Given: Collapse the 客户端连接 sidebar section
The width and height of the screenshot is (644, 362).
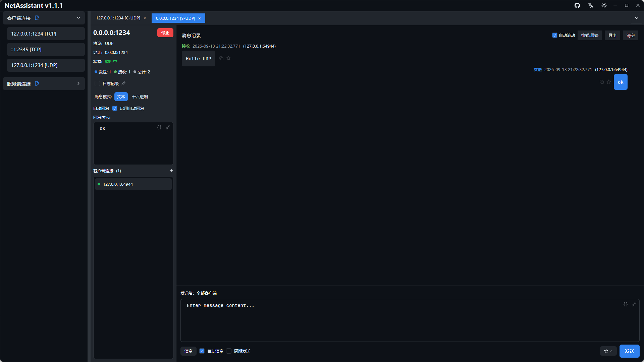Looking at the screenshot, I should (78, 18).
